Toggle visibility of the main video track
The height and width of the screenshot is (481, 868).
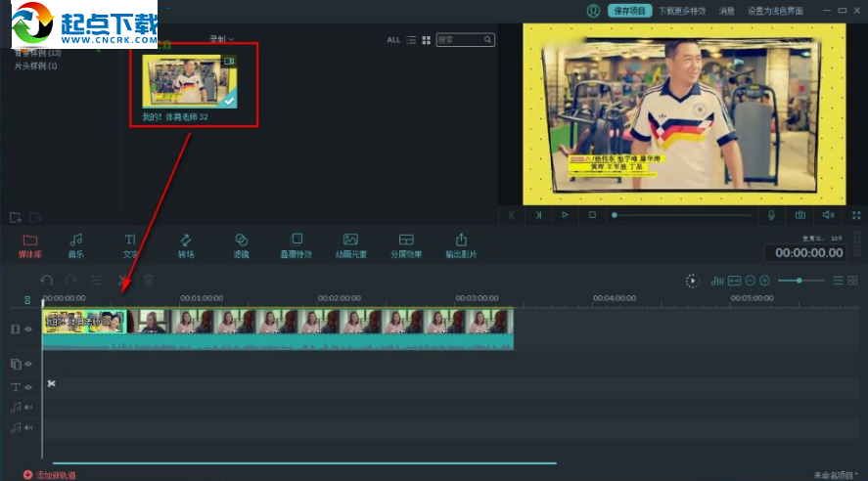[28, 329]
